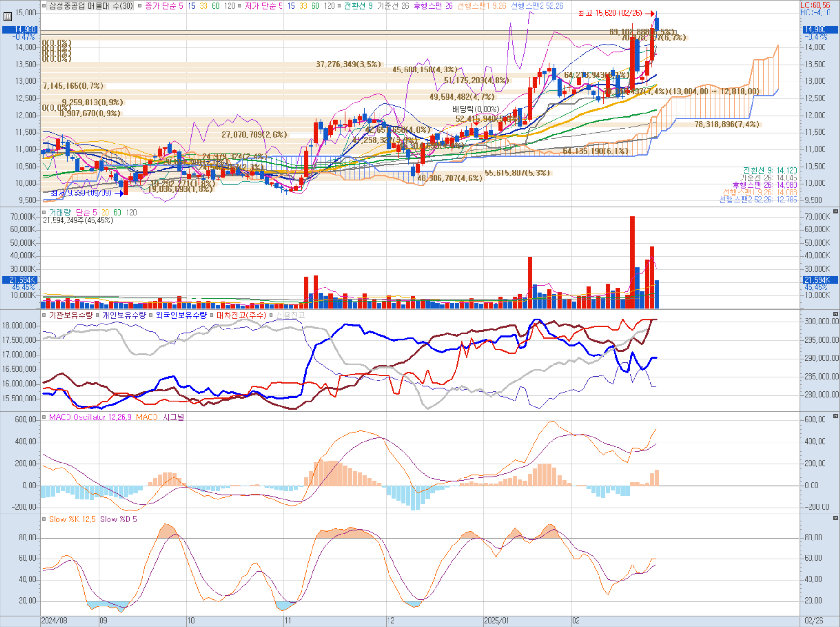Screen dimensions: 840x627
Task: Click the Slow stochastic pane corner control icon
Action: click(835, 518)
